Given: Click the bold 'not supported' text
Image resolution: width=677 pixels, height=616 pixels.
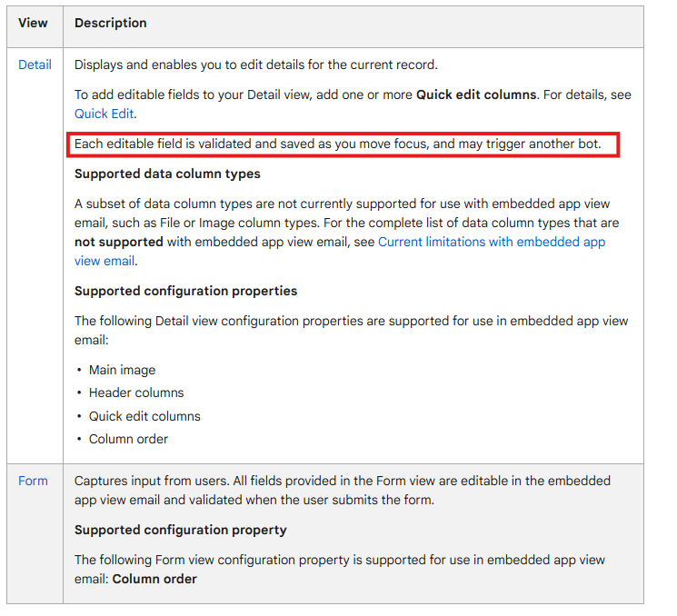Looking at the screenshot, I should click(x=119, y=243).
